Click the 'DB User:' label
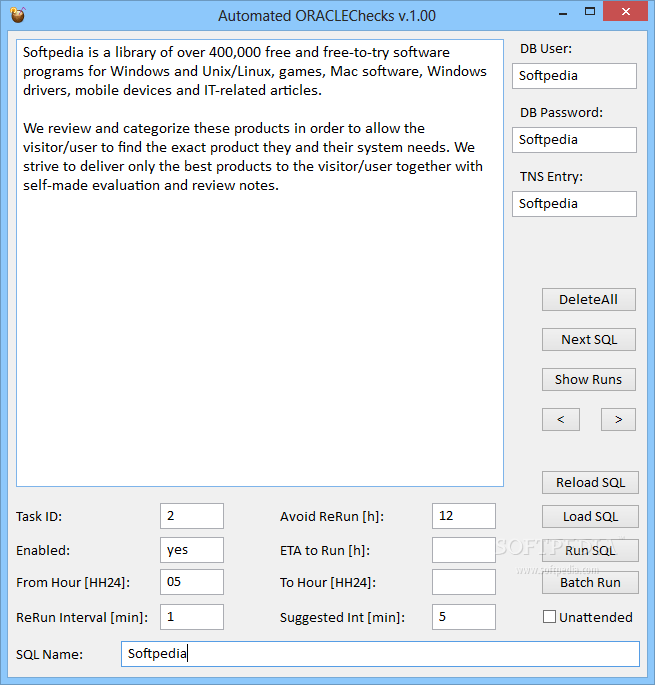Screen dimensions: 655x685 pyautogui.click(x=546, y=49)
